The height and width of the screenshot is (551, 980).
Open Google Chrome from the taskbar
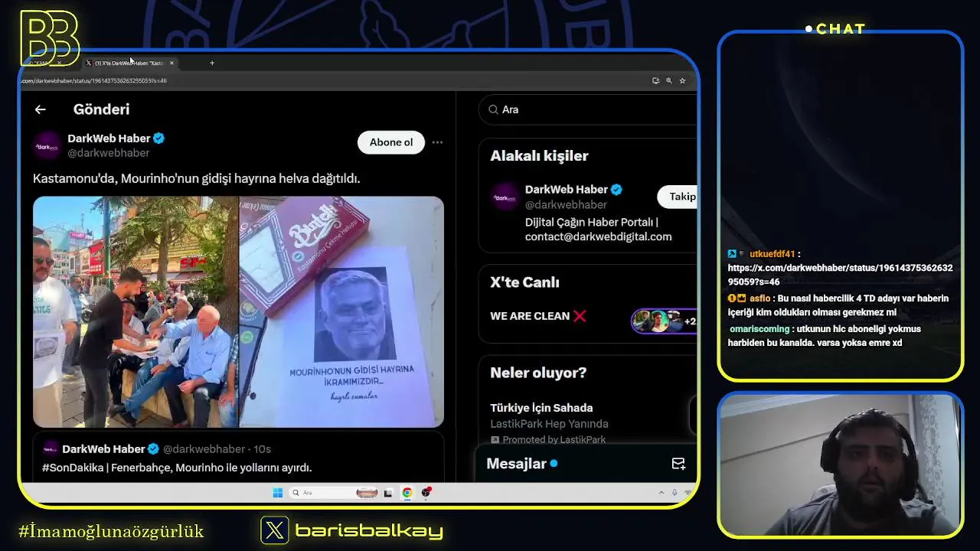tap(407, 493)
